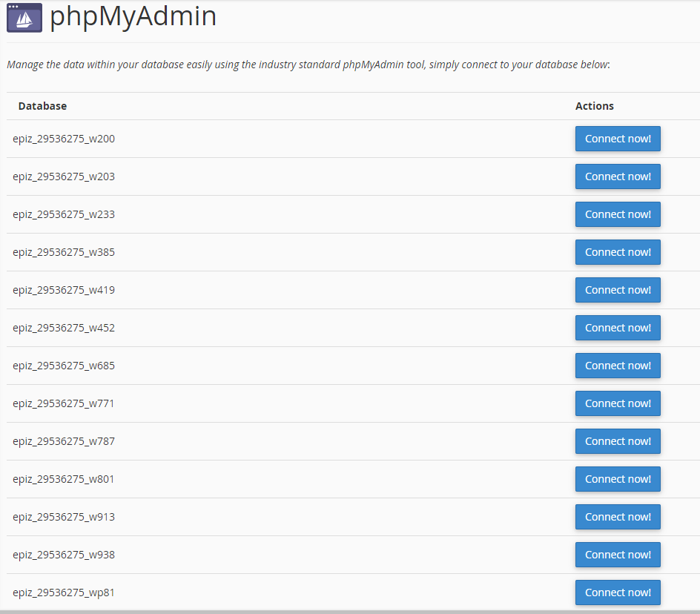
Task: Connect to database epiz_29536275_w200
Action: (x=617, y=139)
